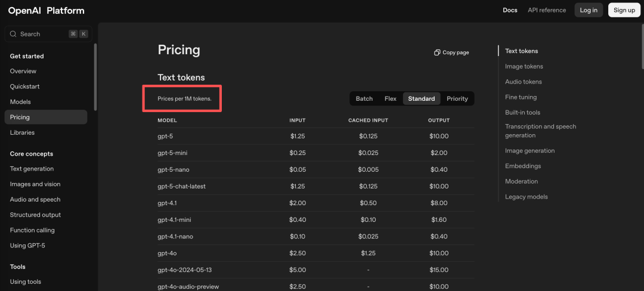Screen dimensions: 644x291
Task: Open Using tools sidebar item
Action: (x=26, y=281)
